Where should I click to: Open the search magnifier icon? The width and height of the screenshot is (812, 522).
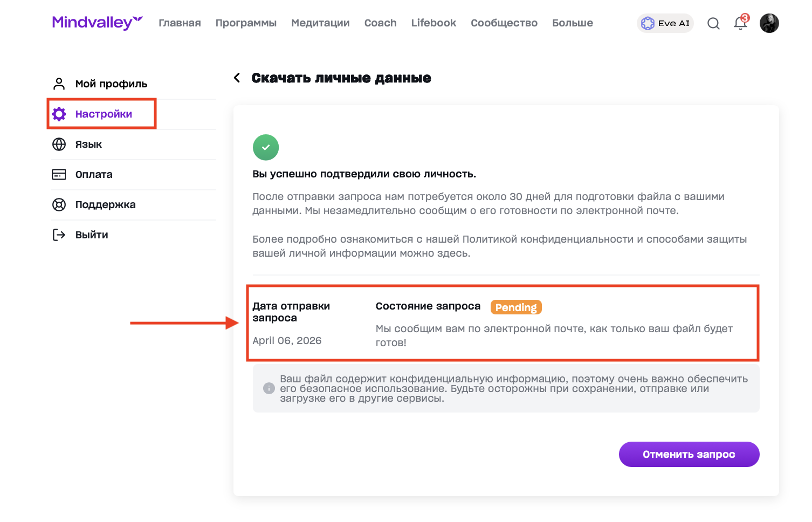coord(713,23)
